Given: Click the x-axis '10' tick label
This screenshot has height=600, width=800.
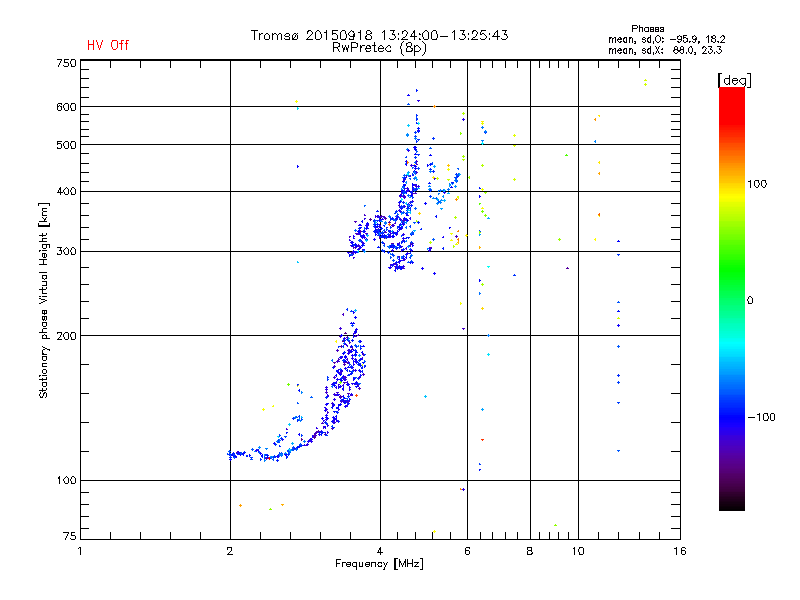Looking at the screenshot, I should click(x=578, y=551).
